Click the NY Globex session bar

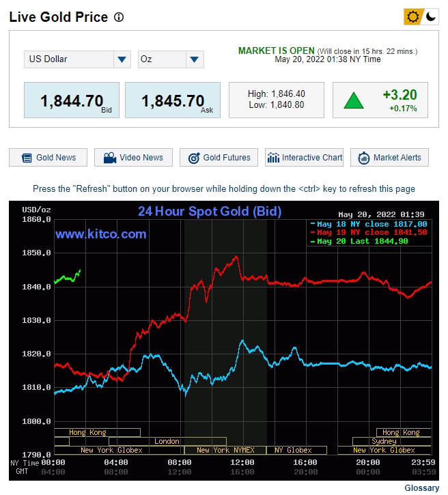point(296,450)
